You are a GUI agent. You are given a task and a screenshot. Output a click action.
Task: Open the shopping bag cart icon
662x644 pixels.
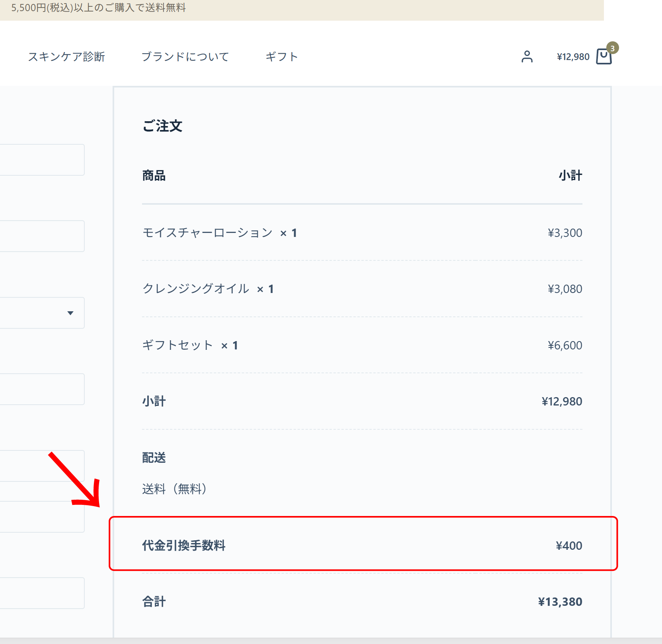point(604,56)
